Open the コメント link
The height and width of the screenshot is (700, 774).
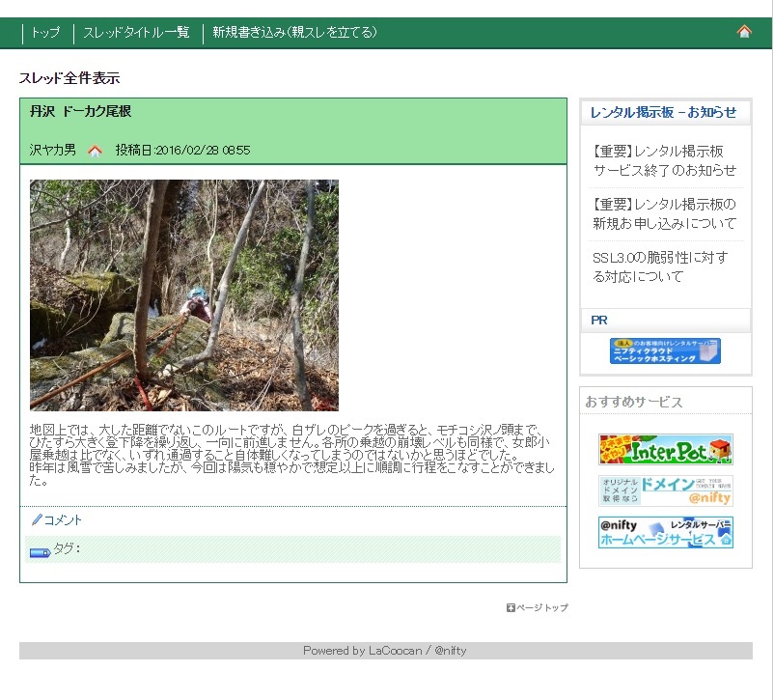tap(63, 520)
